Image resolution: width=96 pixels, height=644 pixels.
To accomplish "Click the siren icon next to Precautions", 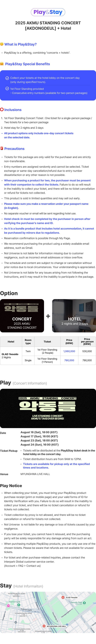I will [2, 149].
